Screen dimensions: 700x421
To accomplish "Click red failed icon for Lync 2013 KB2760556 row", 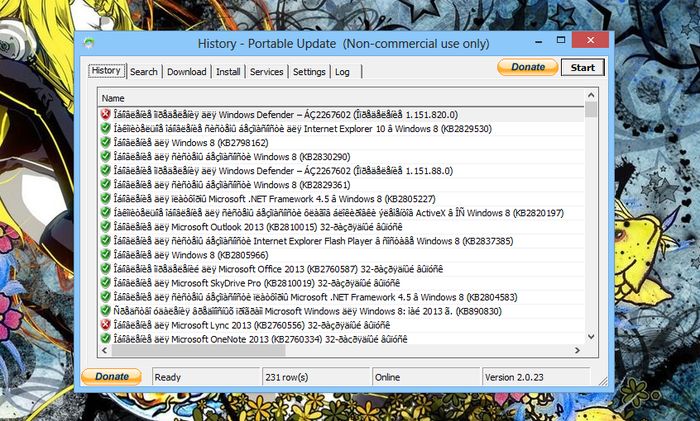I will point(105,325).
